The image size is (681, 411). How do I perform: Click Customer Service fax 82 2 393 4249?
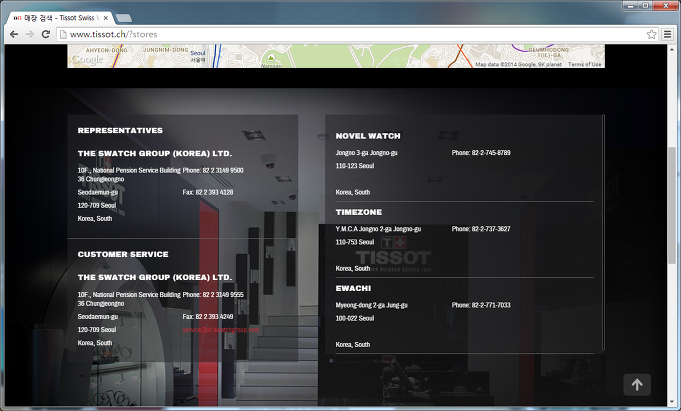(x=208, y=317)
